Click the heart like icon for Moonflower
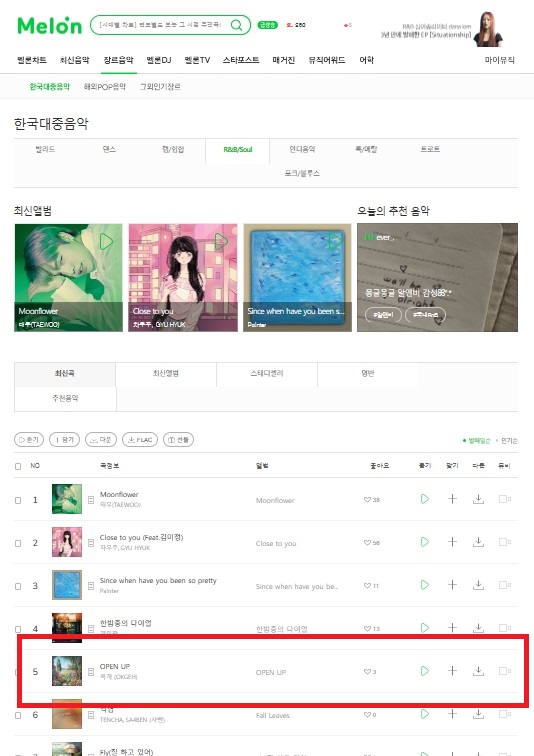534x756 pixels. click(x=367, y=500)
